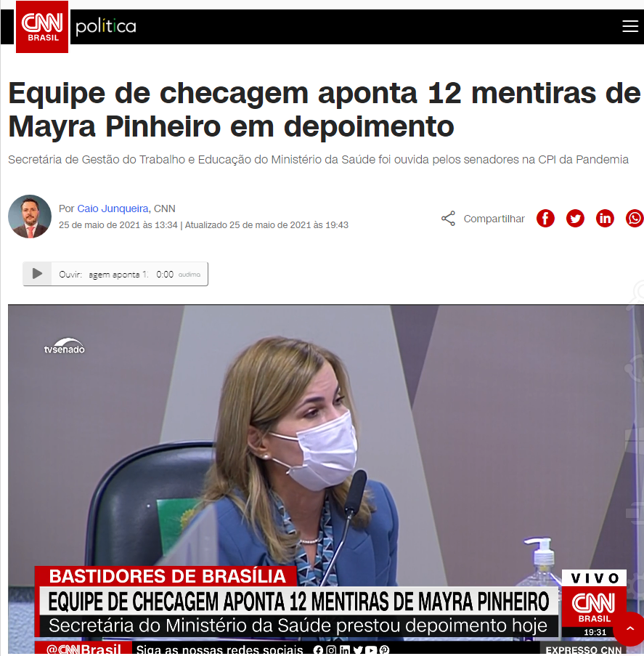
Task: Click the red scroll-to-top arrow button
Action: (x=629, y=628)
